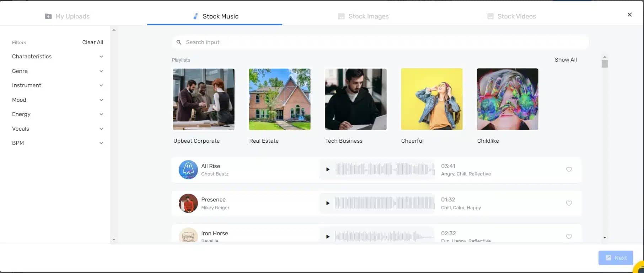Click the Iron Horse track title
This screenshot has height=273, width=644.
(x=214, y=233)
